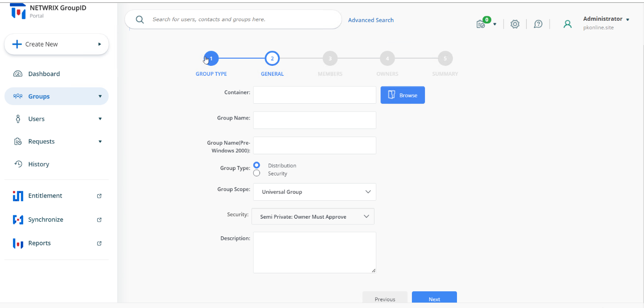Select the Distribution group type
This screenshot has height=308, width=644.
256,165
